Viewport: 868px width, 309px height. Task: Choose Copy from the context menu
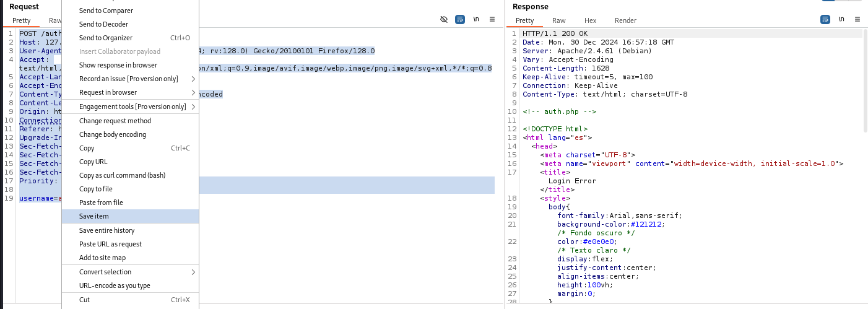click(x=130, y=148)
